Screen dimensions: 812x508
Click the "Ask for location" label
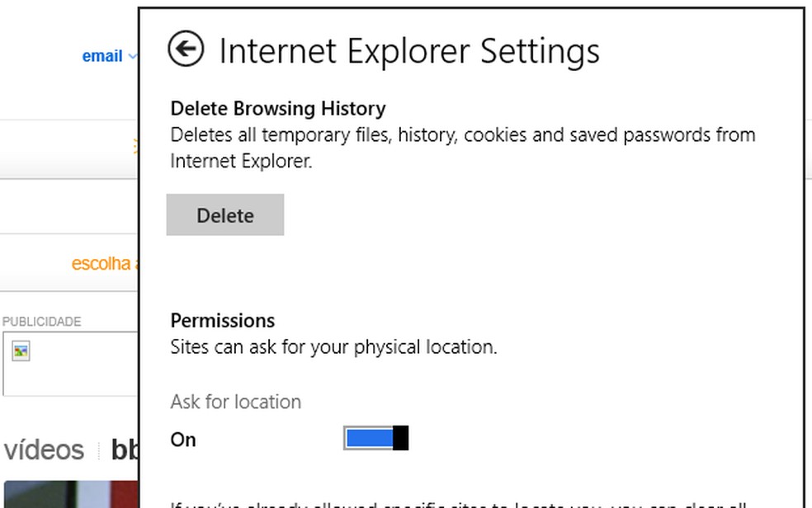click(236, 402)
